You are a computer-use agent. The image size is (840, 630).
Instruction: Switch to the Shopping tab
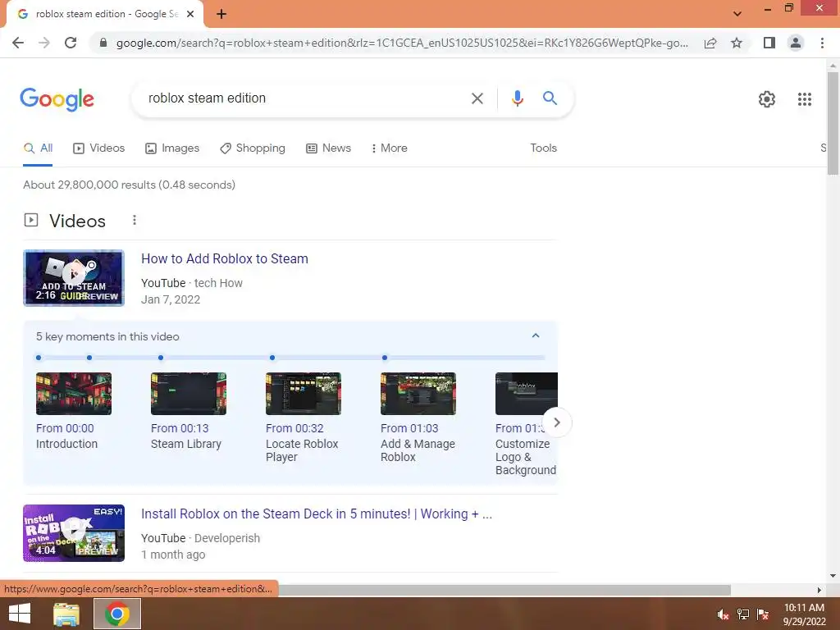[253, 148]
